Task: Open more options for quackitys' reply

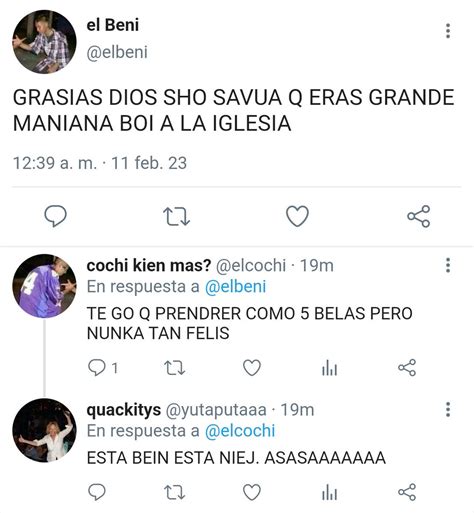Action: coord(448,409)
